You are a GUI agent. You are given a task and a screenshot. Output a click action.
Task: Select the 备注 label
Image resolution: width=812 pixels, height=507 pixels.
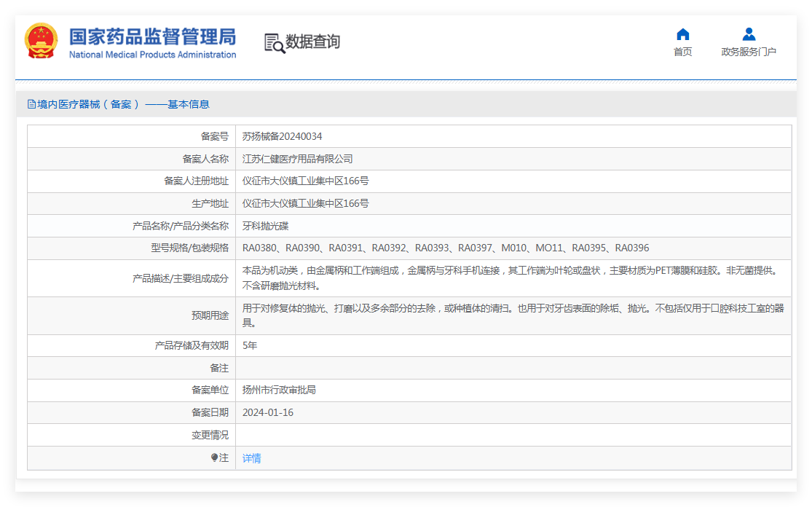pyautogui.click(x=219, y=368)
